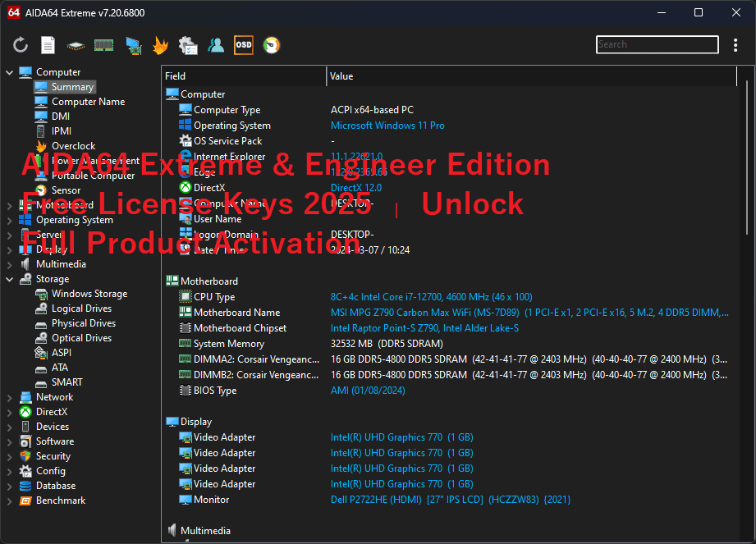Click the Database tree icon
Viewport: 756px width, 544px height.
[25, 487]
